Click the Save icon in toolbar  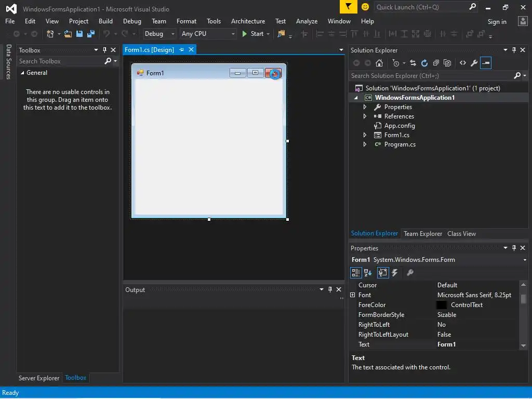pyautogui.click(x=79, y=34)
